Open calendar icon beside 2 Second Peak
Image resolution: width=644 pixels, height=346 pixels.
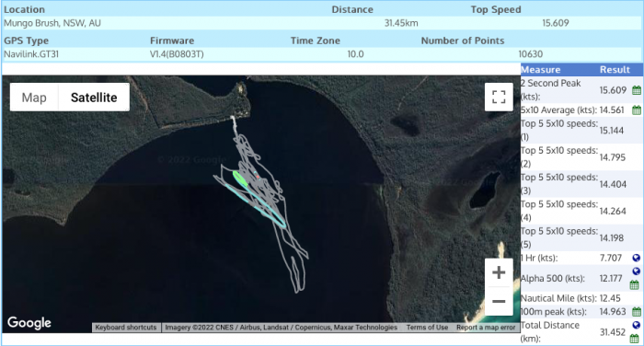637,90
